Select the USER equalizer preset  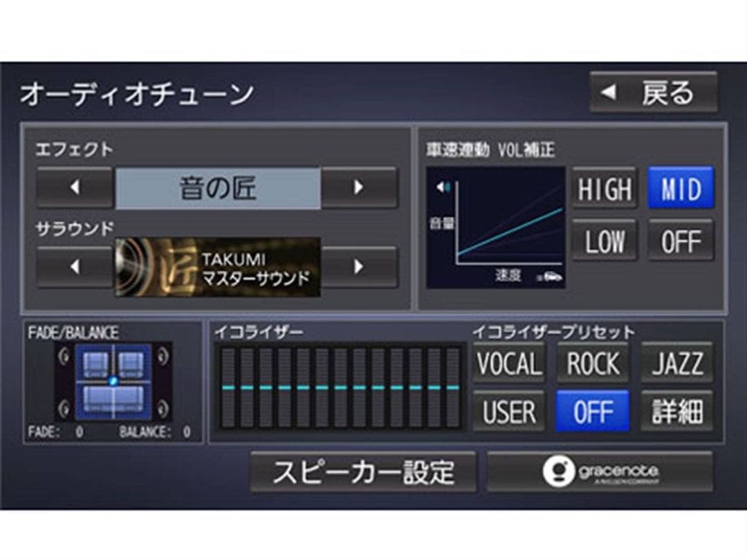[x=509, y=412]
